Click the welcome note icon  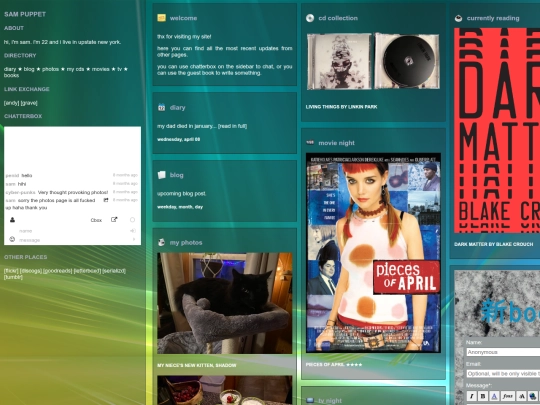(x=162, y=18)
